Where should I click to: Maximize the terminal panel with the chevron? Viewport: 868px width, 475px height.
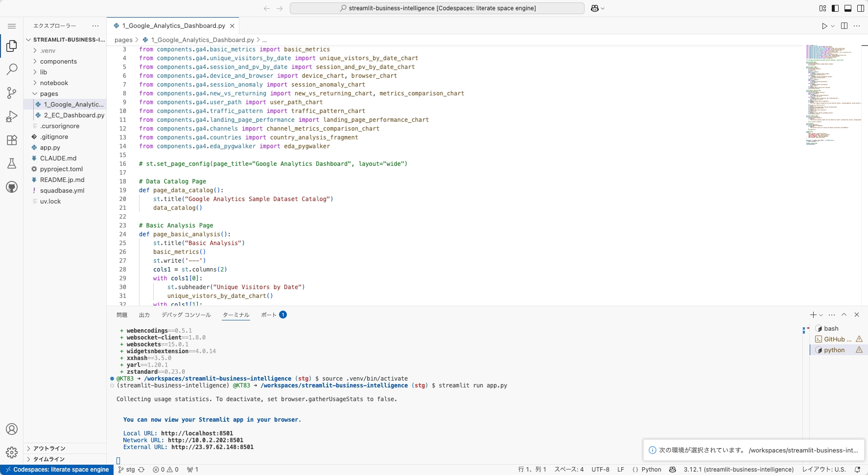click(x=844, y=315)
